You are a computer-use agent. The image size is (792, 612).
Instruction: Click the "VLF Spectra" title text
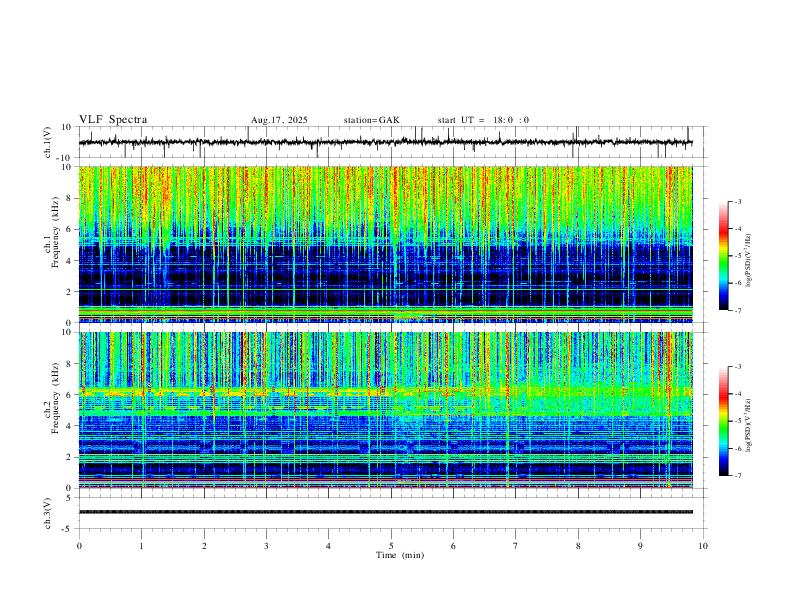(x=113, y=120)
